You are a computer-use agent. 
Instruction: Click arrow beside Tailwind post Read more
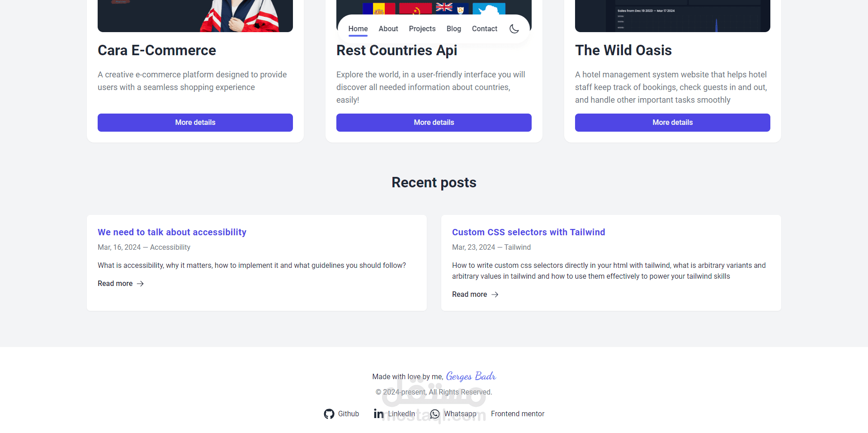click(495, 295)
